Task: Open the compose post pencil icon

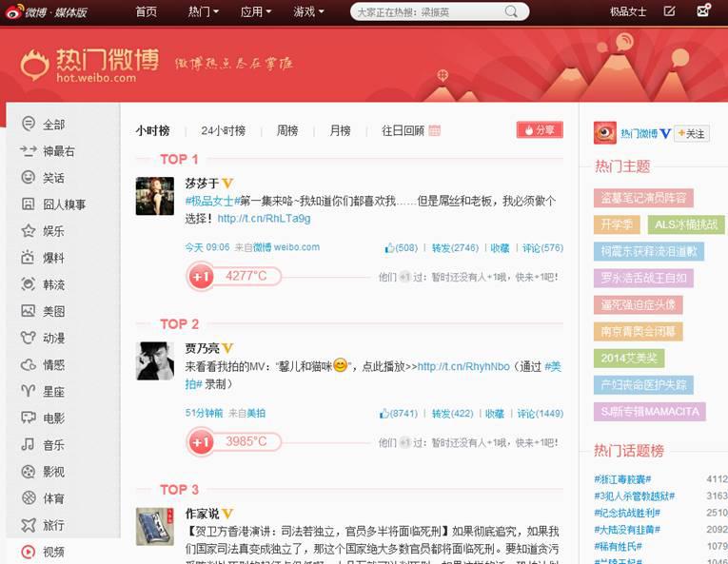Action: pos(669,11)
